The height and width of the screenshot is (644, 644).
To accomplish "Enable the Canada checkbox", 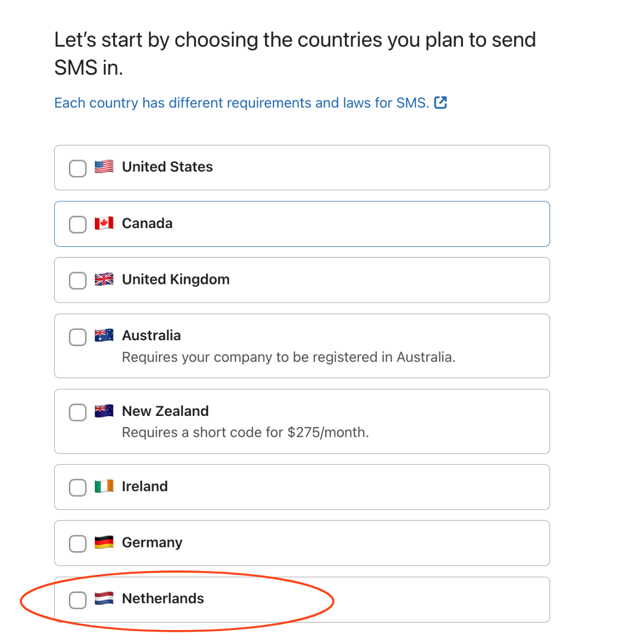I will point(78,224).
